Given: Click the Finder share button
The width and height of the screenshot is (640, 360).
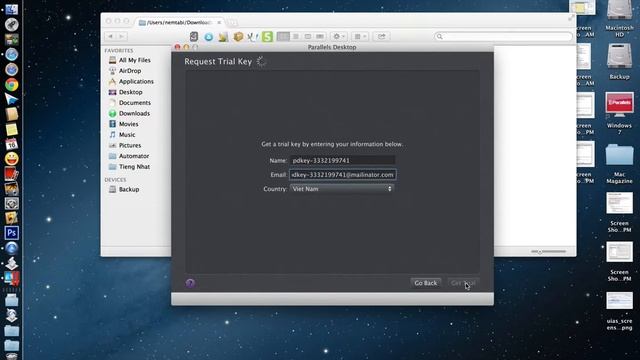Looking at the screenshot, I should coord(381,36).
